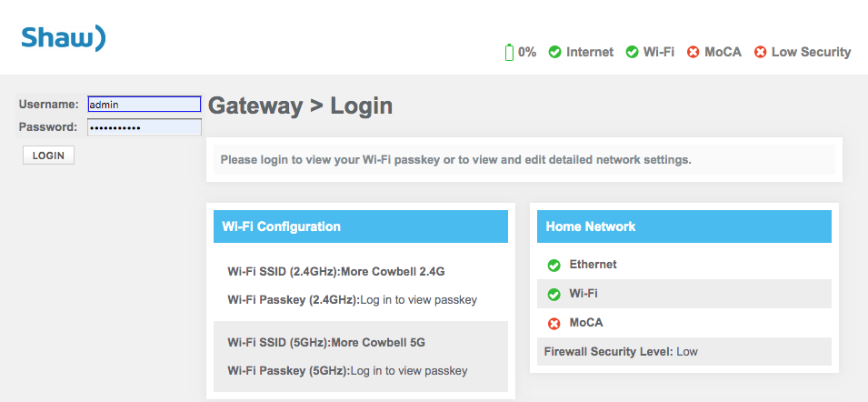The width and height of the screenshot is (868, 402).
Task: Click the LOGIN button
Action: click(x=48, y=156)
